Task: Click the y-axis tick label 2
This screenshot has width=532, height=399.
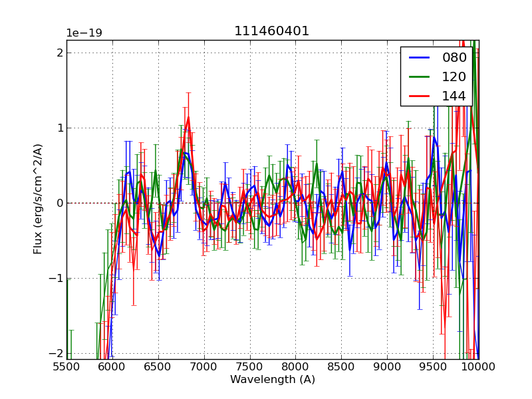Action: click(x=59, y=53)
